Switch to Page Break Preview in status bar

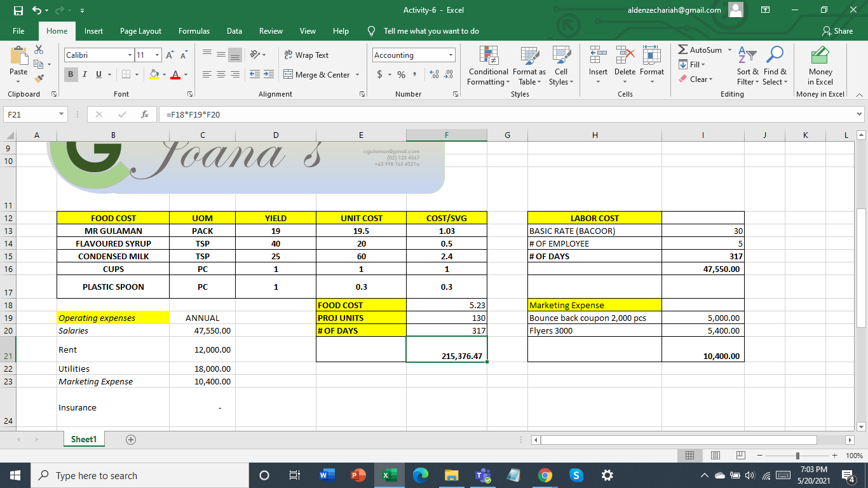[x=740, y=456]
